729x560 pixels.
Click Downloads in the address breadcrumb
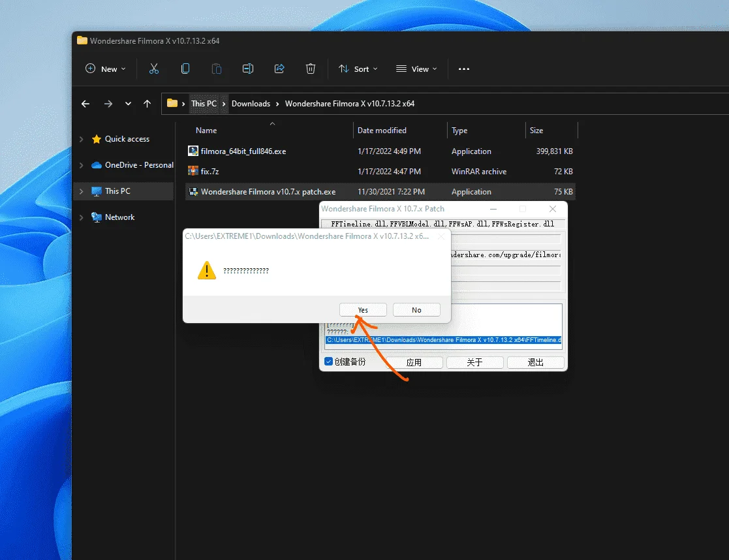point(251,104)
